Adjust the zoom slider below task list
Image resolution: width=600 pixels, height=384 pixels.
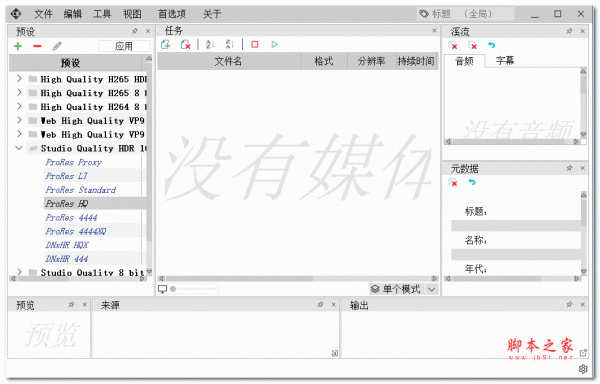(194, 289)
